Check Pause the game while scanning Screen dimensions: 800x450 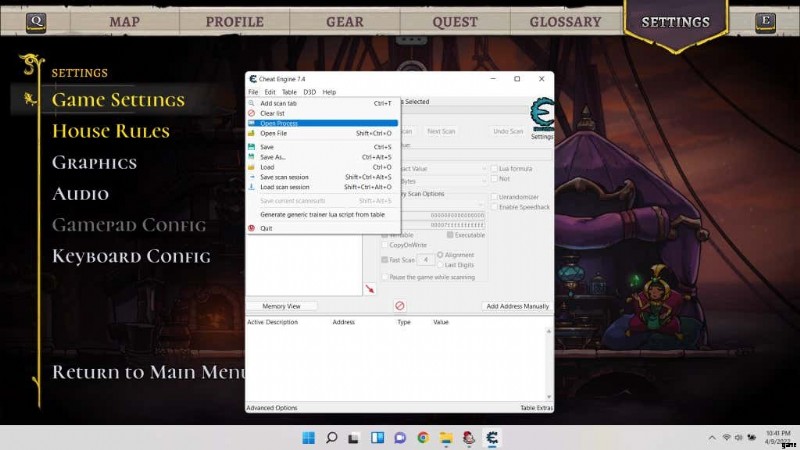coord(385,277)
